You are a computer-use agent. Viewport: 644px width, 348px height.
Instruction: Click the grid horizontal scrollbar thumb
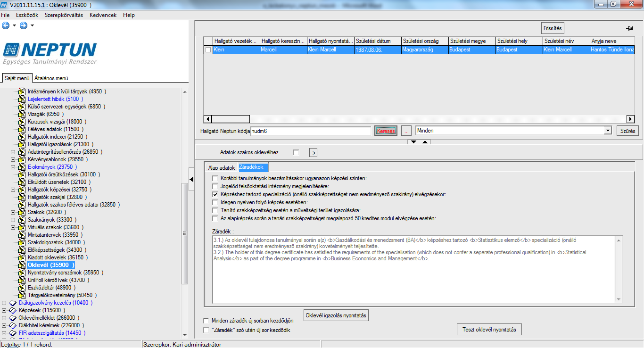(231, 119)
